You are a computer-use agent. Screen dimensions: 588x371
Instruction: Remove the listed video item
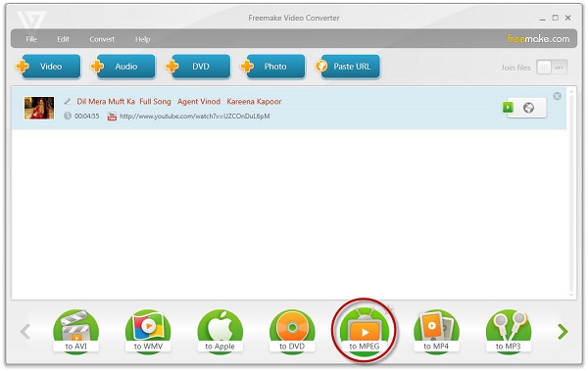(558, 96)
